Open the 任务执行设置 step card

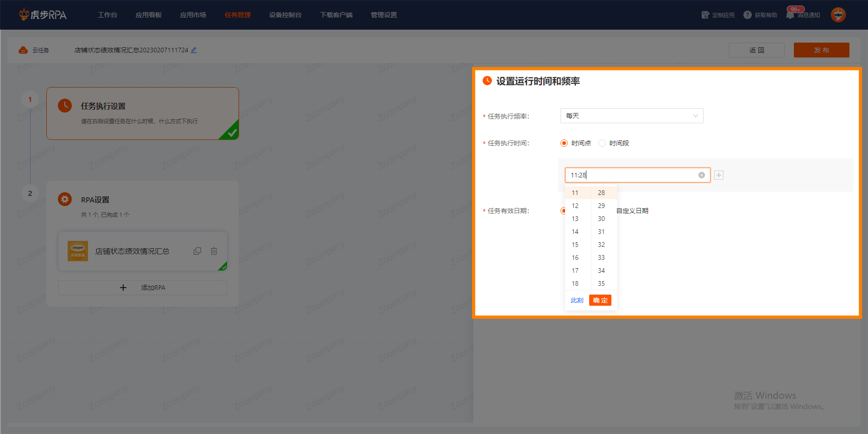click(x=143, y=113)
